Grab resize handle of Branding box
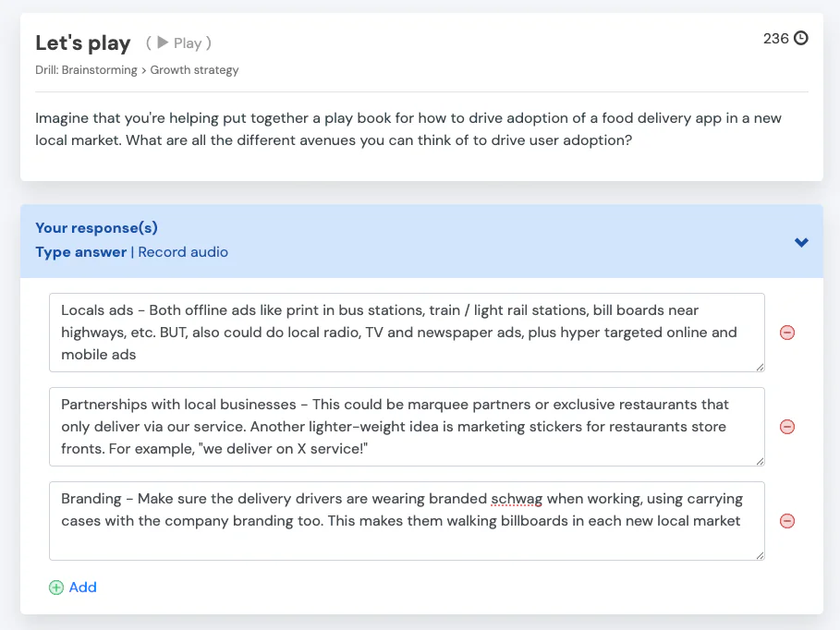The image size is (840, 630). (760, 555)
